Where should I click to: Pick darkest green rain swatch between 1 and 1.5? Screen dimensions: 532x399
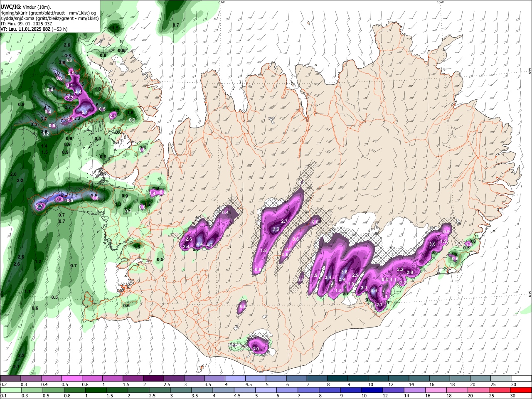[96, 390]
